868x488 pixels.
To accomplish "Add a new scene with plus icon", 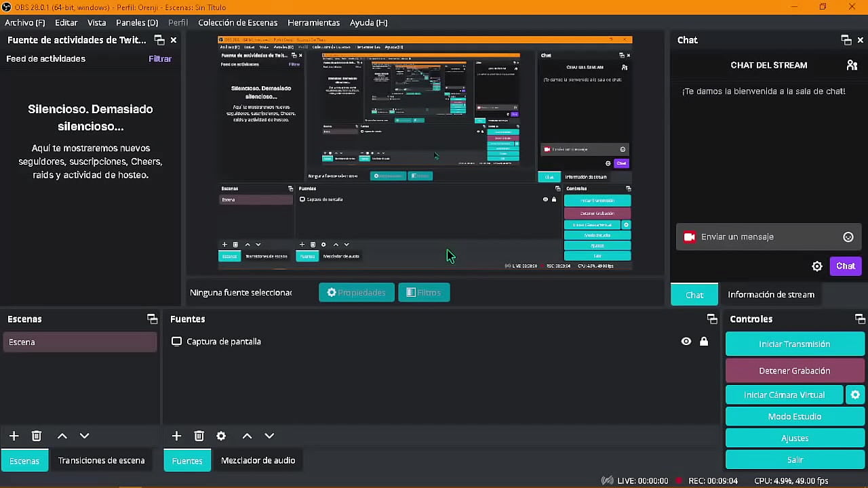I will click(x=14, y=436).
